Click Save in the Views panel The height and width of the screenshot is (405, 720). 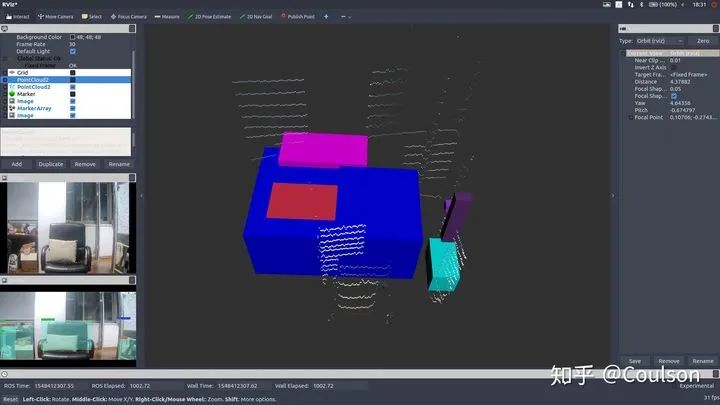635,361
